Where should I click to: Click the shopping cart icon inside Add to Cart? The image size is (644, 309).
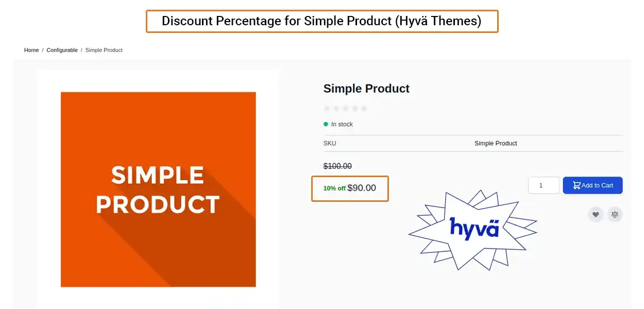click(576, 184)
